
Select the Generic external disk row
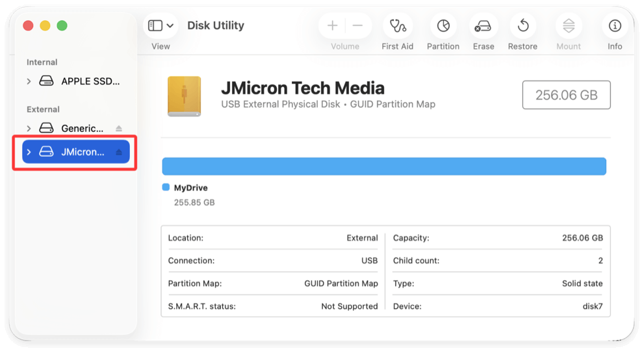pyautogui.click(x=76, y=129)
